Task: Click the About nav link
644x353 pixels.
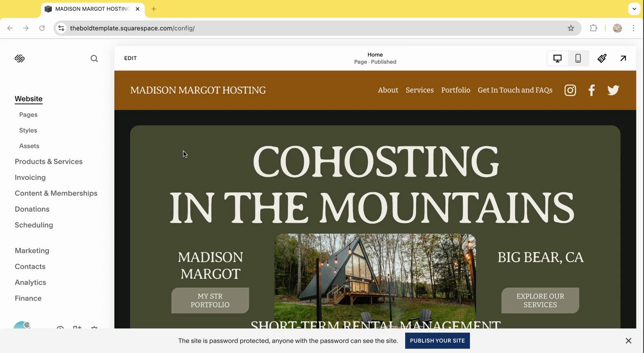Action: 388,90
